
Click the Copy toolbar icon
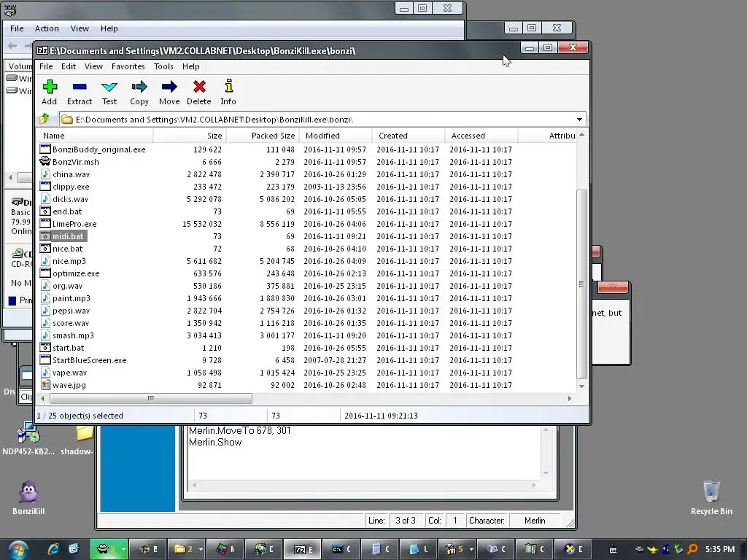pyautogui.click(x=139, y=92)
